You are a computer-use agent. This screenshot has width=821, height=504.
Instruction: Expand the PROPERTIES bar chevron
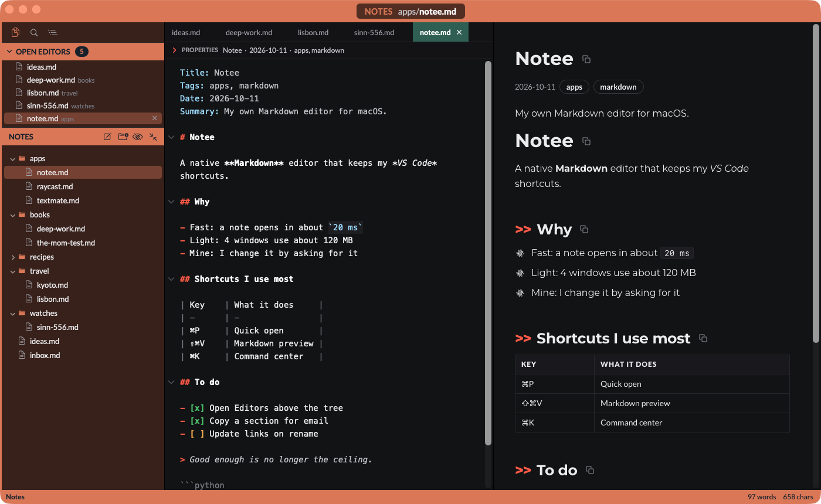[x=174, y=50]
